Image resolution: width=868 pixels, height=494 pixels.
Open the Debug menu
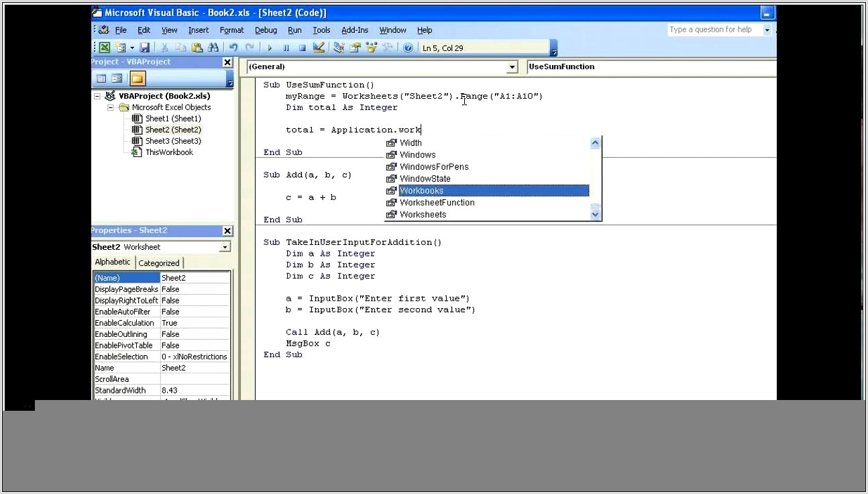266,30
